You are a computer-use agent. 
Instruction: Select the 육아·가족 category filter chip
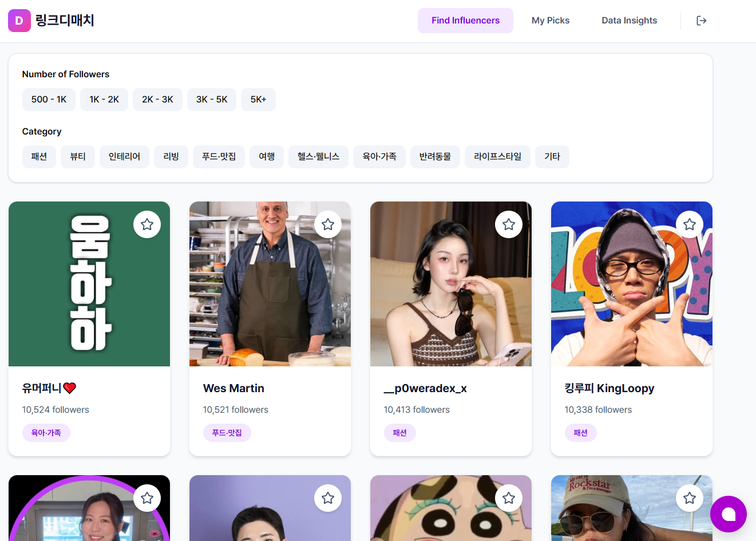click(x=379, y=157)
